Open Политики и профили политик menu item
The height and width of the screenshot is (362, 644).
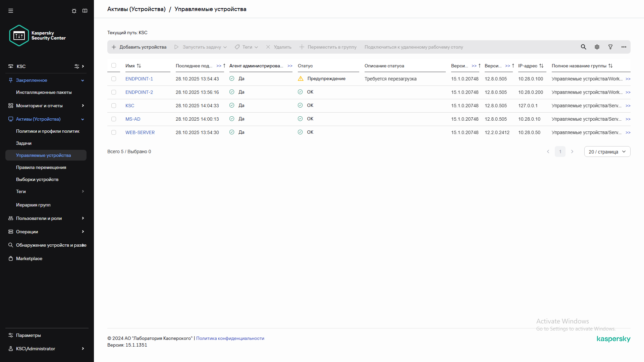(48, 131)
